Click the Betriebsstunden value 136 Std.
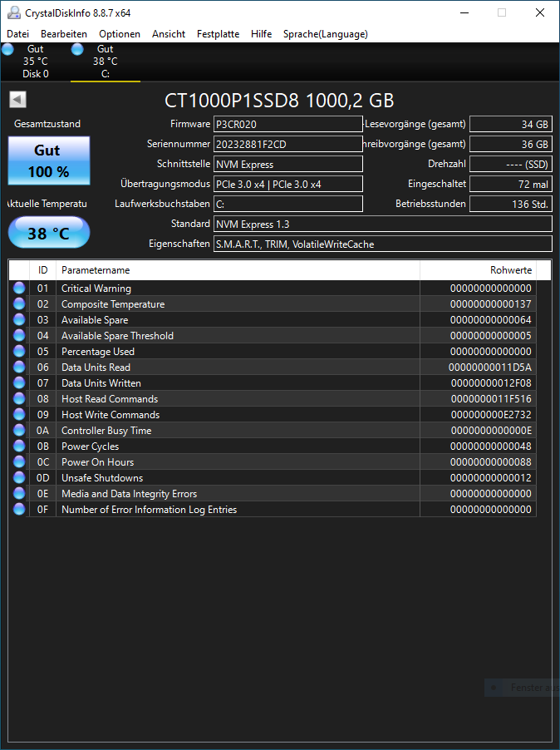Screen dimensions: 560x750 [x=511, y=204]
